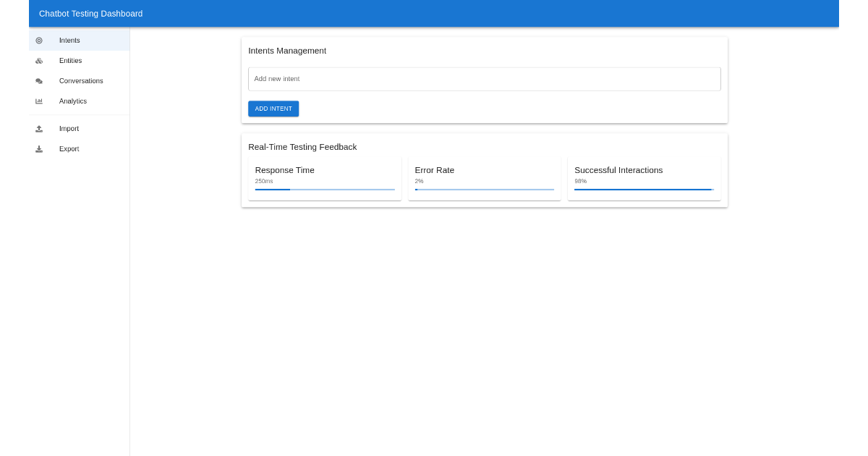Focus the Add new intent field
This screenshot has width=868, height=456.
pyautogui.click(x=484, y=79)
